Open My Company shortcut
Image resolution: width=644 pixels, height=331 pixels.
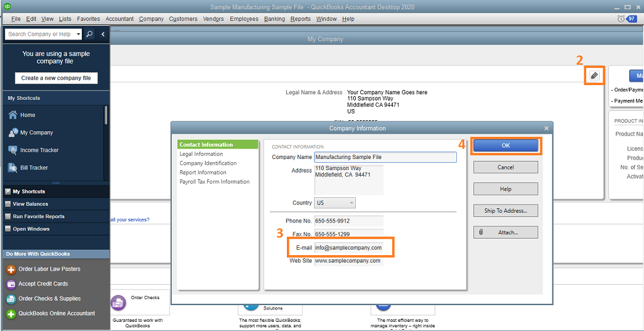pos(30,133)
